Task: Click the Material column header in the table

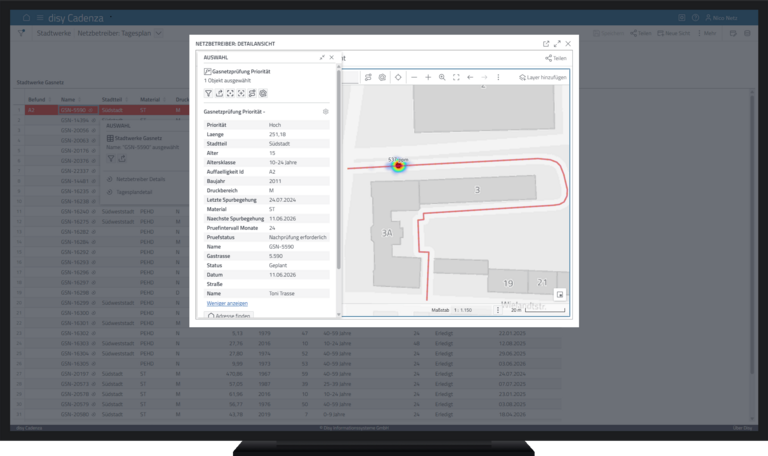Action: [150, 99]
